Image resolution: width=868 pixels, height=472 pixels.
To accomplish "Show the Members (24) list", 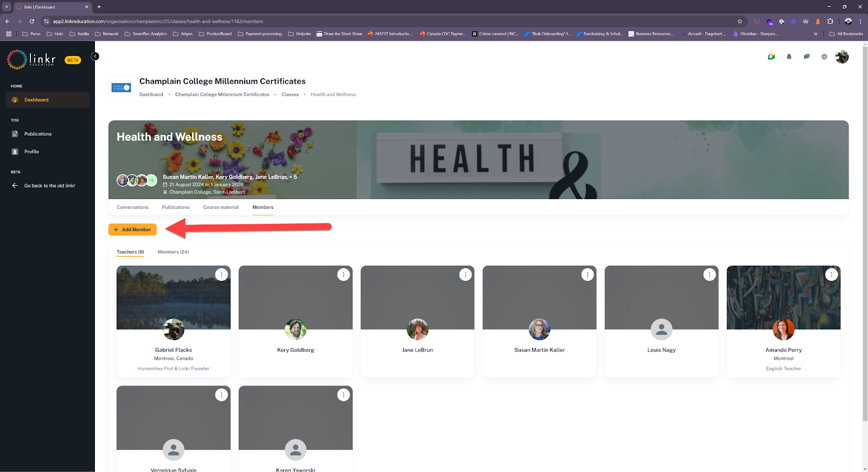I will 173,252.
